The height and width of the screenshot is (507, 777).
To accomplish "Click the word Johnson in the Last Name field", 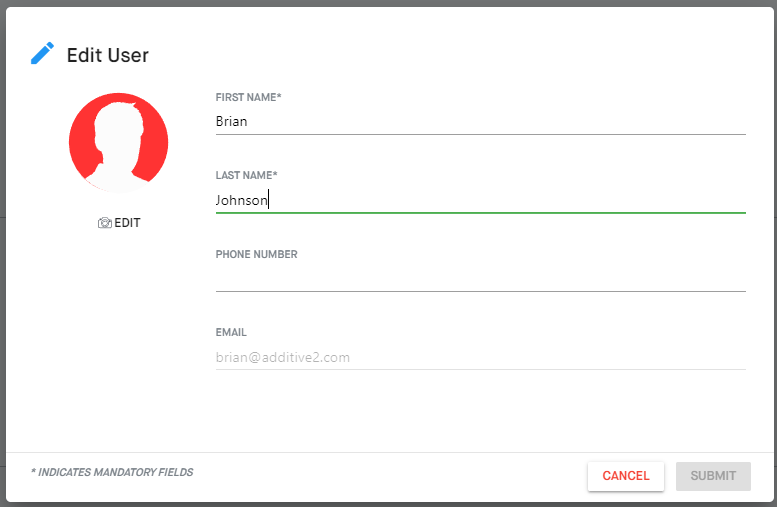I will click(x=241, y=200).
